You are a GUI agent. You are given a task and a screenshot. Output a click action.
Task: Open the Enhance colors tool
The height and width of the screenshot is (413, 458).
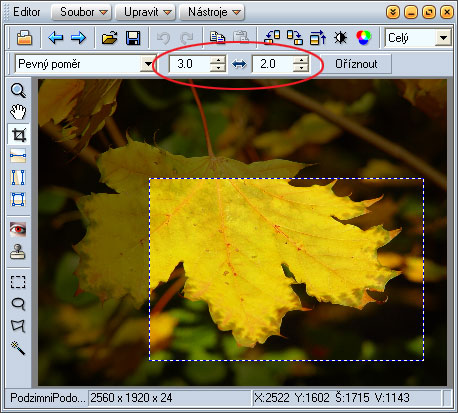click(364, 37)
